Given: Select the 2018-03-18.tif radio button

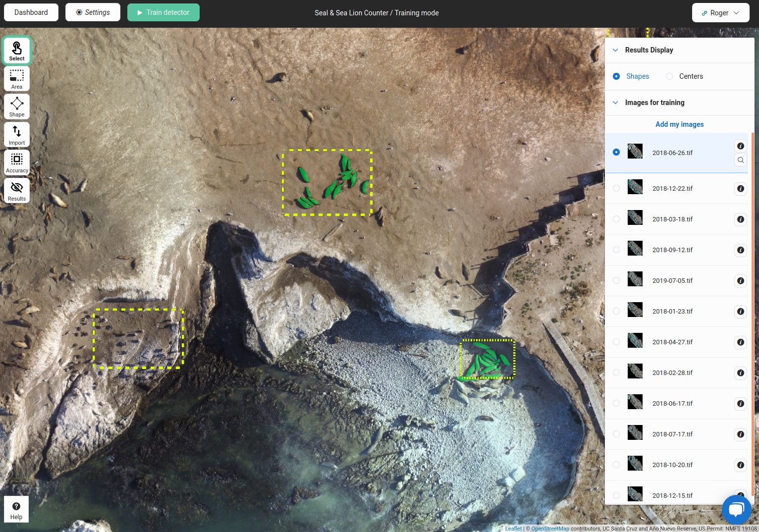Looking at the screenshot, I should click(x=616, y=219).
